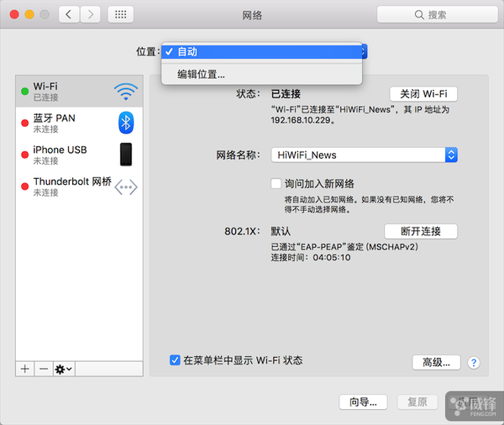Screen dimensions: 504x425
Task: Remove selected service with minus button
Action: pyautogui.click(x=43, y=369)
